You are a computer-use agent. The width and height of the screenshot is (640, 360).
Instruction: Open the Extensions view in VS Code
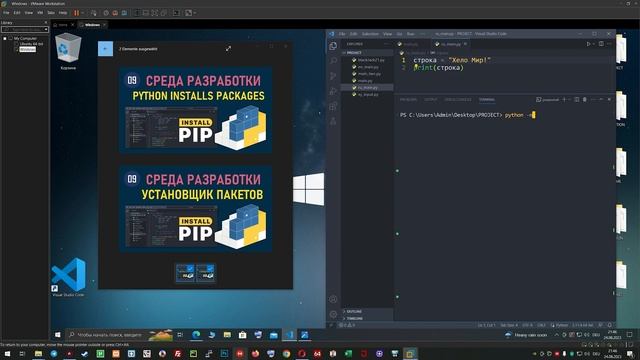coord(333,106)
